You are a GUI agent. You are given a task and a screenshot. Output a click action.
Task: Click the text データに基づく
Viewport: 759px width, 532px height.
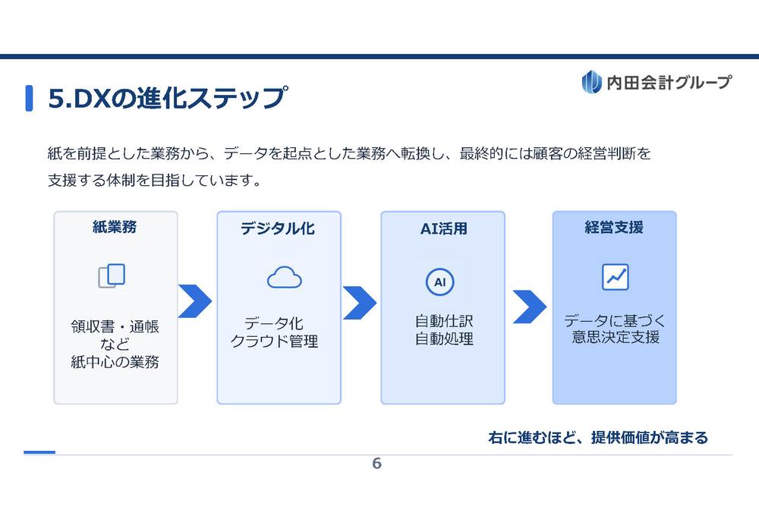[x=615, y=320]
